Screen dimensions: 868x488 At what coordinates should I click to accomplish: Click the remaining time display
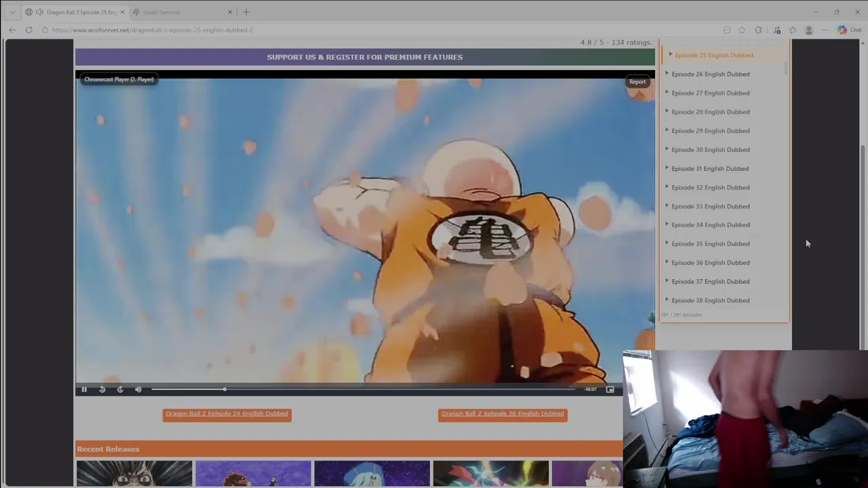[x=591, y=389]
